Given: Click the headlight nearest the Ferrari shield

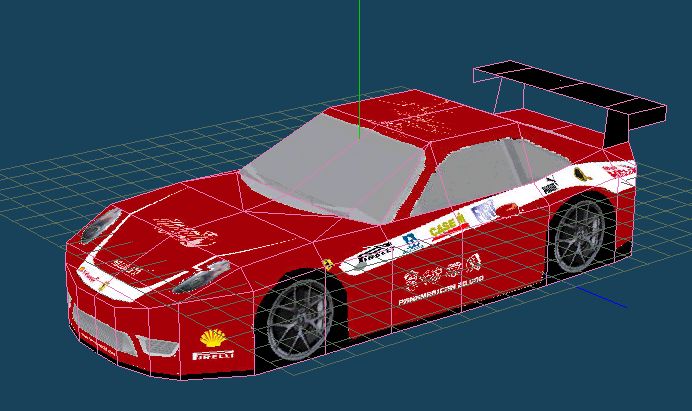Looking at the screenshot, I should click(x=201, y=277).
